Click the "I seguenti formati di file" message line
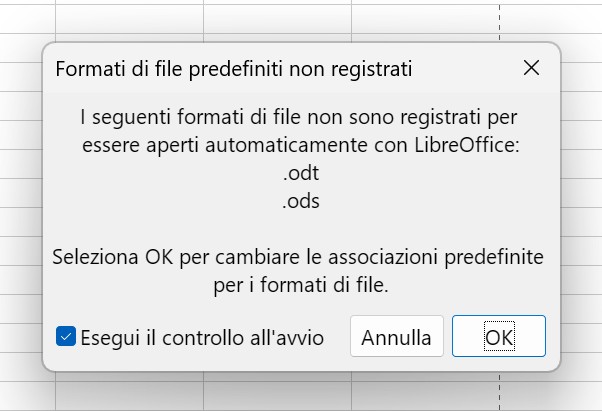The width and height of the screenshot is (602, 411). point(299,117)
